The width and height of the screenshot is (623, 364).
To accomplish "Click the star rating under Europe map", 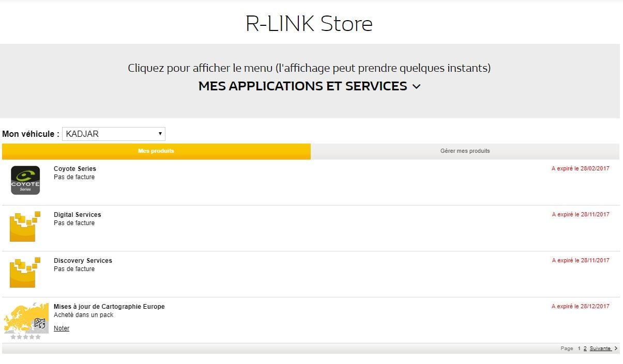I will [x=25, y=337].
